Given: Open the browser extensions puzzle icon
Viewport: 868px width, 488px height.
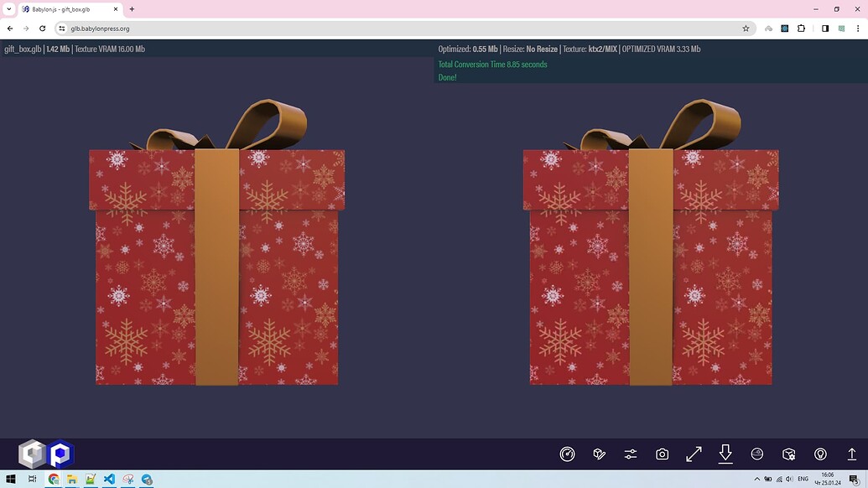Looking at the screenshot, I should (801, 28).
